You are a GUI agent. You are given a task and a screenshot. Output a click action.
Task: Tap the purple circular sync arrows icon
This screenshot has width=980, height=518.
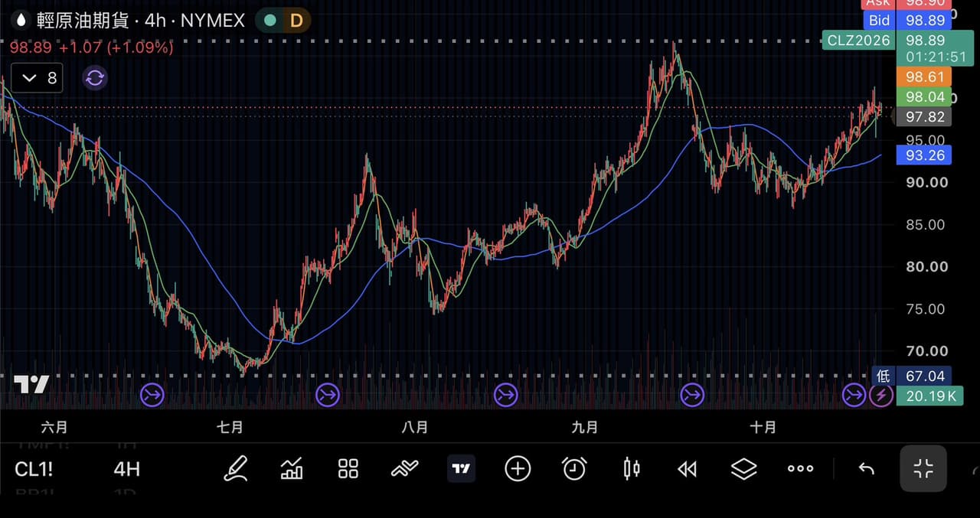[x=95, y=77]
